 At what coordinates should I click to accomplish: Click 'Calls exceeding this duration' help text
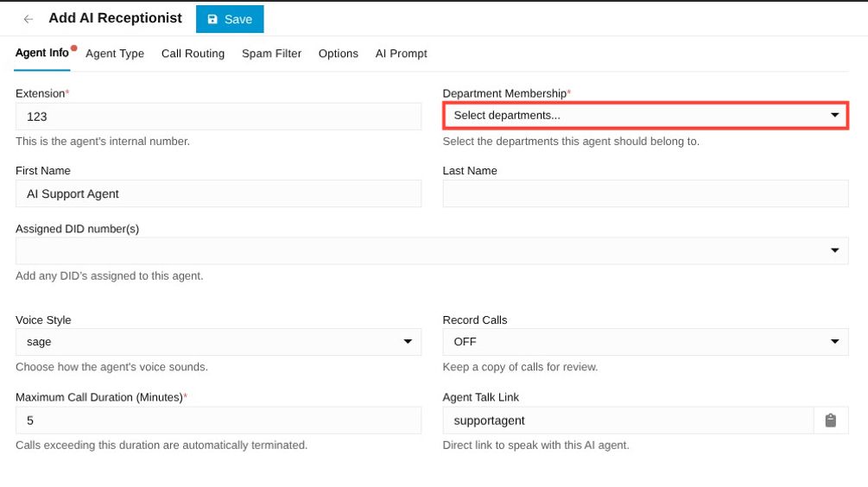click(x=162, y=446)
